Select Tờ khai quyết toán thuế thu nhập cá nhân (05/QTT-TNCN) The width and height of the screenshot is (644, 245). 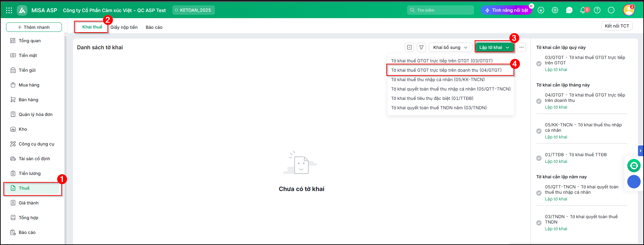[x=451, y=89]
